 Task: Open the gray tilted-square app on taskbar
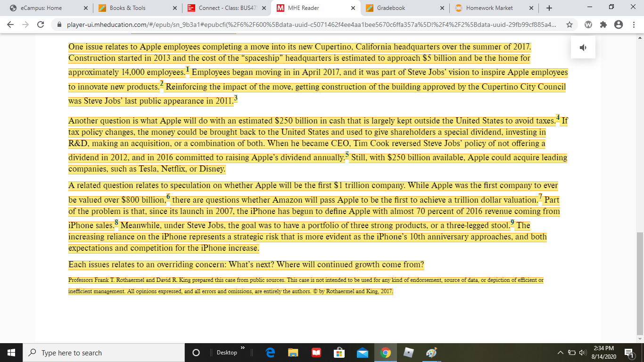409,353
